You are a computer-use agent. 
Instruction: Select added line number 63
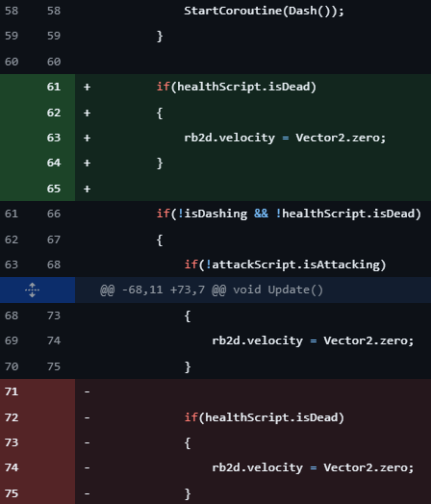tap(54, 138)
